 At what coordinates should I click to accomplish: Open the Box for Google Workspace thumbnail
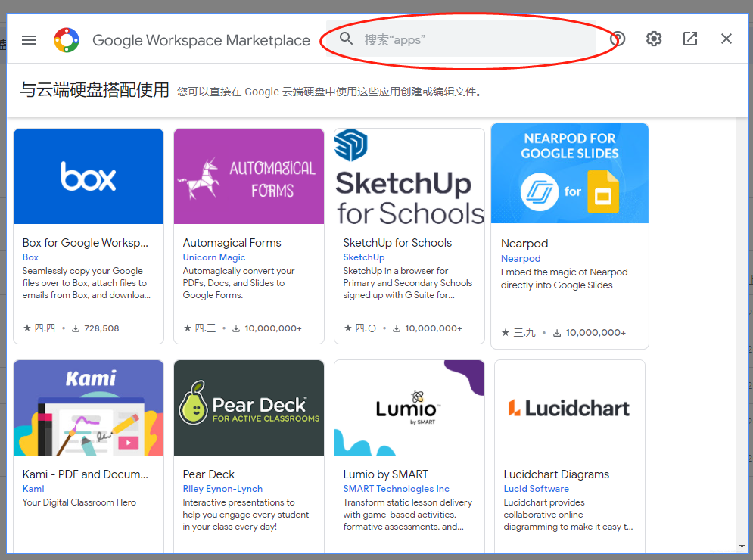89,176
